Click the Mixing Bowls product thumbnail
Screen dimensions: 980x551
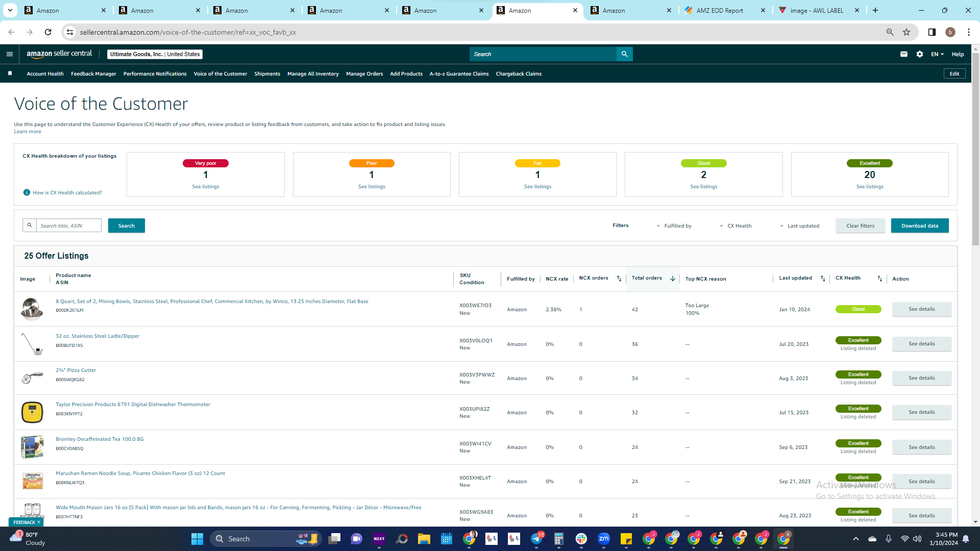(32, 309)
